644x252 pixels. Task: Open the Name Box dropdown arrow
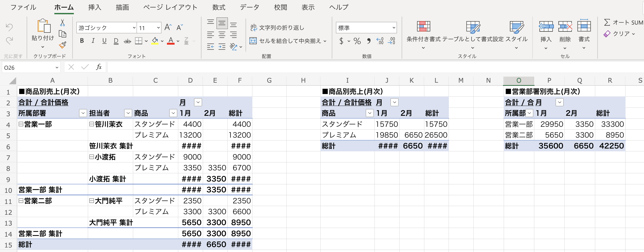tap(57, 68)
